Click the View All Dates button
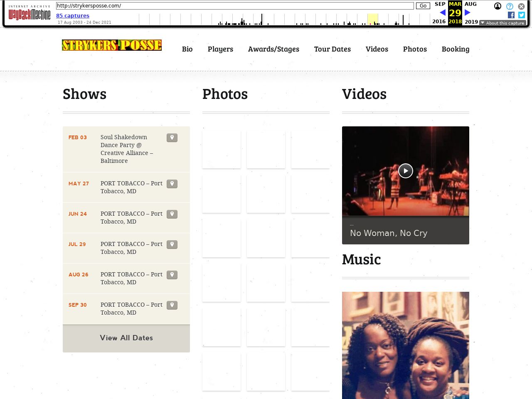Screen dimensions: 532x399 (126, 338)
